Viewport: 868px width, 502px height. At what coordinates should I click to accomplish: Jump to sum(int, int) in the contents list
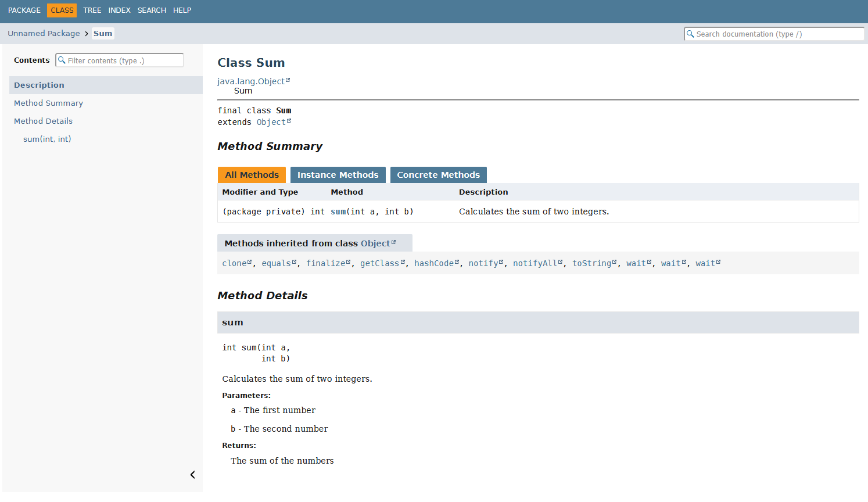[x=47, y=139]
